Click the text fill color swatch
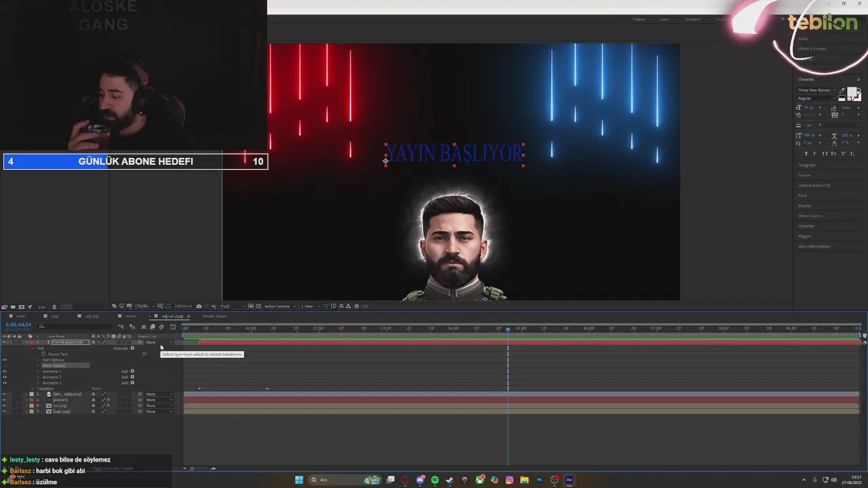This screenshot has height=488, width=868. click(852, 93)
